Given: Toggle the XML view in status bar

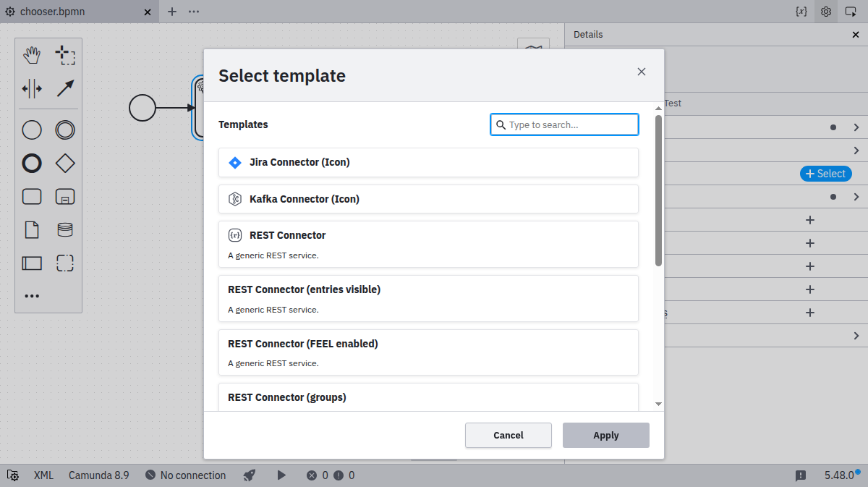Looking at the screenshot, I should click(43, 475).
